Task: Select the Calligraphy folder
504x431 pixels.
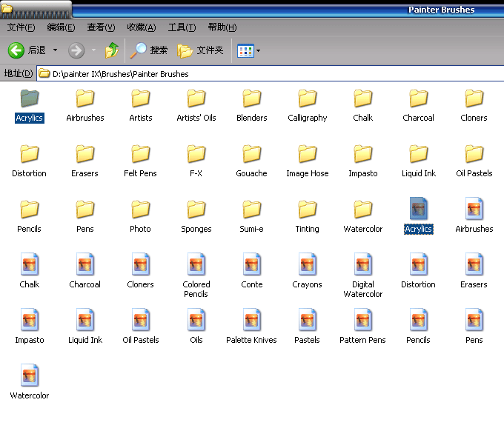Action: point(308,106)
